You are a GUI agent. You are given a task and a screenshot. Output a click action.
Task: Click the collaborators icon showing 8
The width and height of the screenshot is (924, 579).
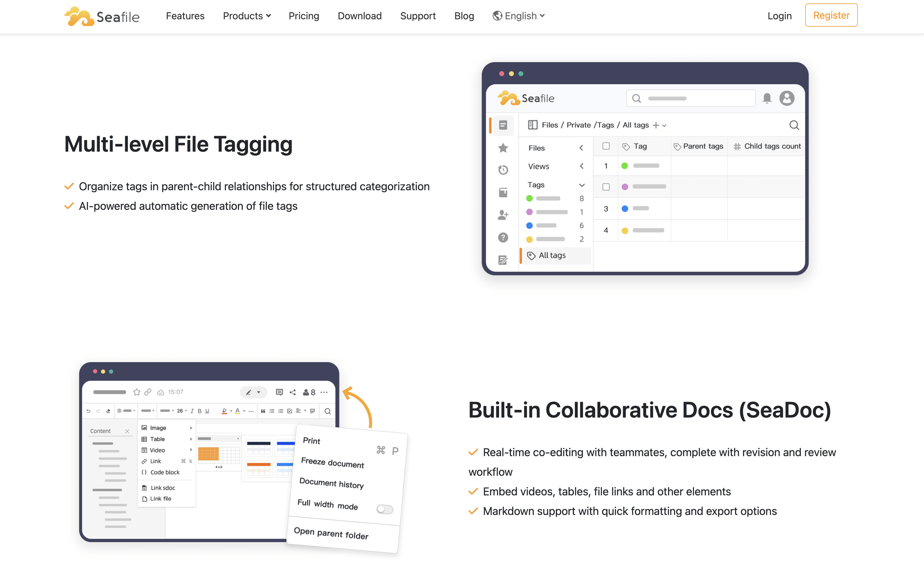click(309, 392)
